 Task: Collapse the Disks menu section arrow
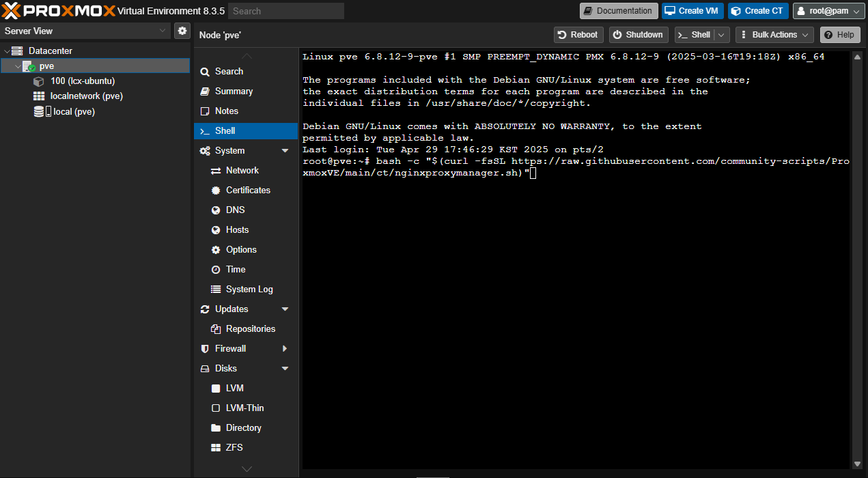pos(285,369)
